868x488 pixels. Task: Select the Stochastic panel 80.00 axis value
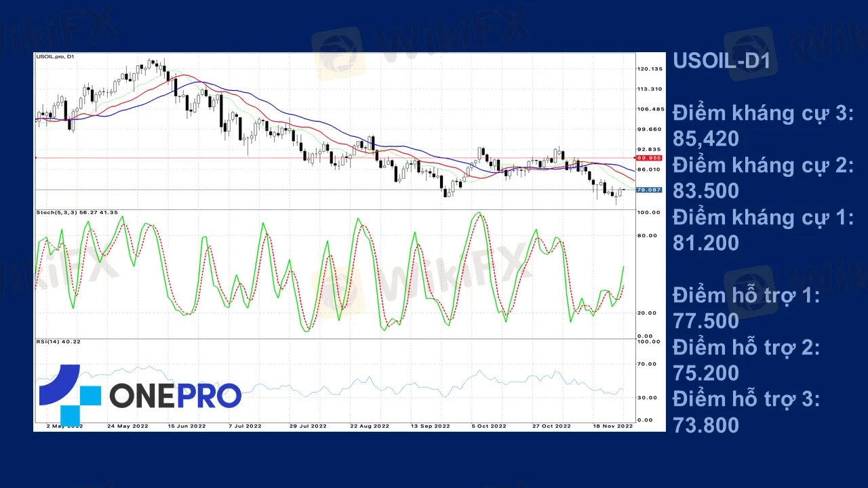tap(647, 235)
